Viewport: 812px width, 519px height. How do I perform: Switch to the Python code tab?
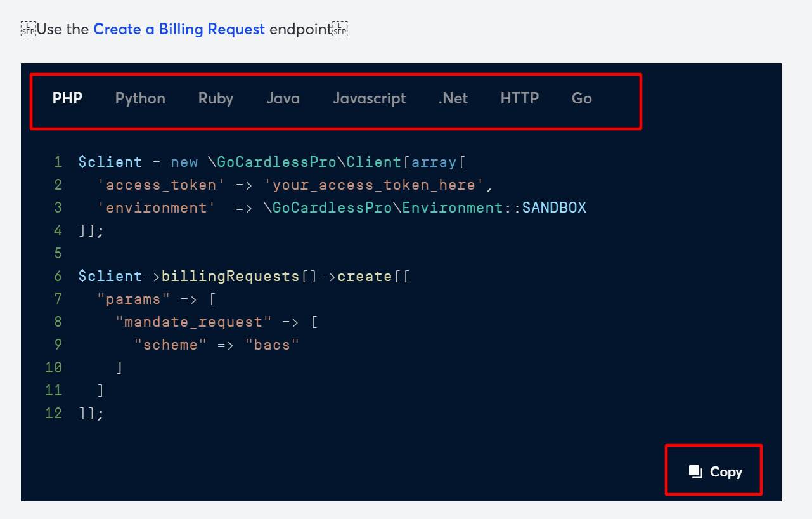(x=140, y=98)
